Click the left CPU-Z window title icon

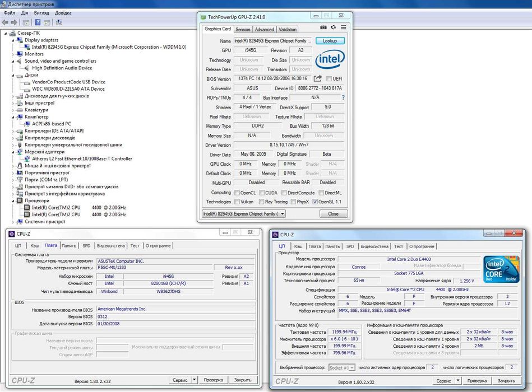12,234
